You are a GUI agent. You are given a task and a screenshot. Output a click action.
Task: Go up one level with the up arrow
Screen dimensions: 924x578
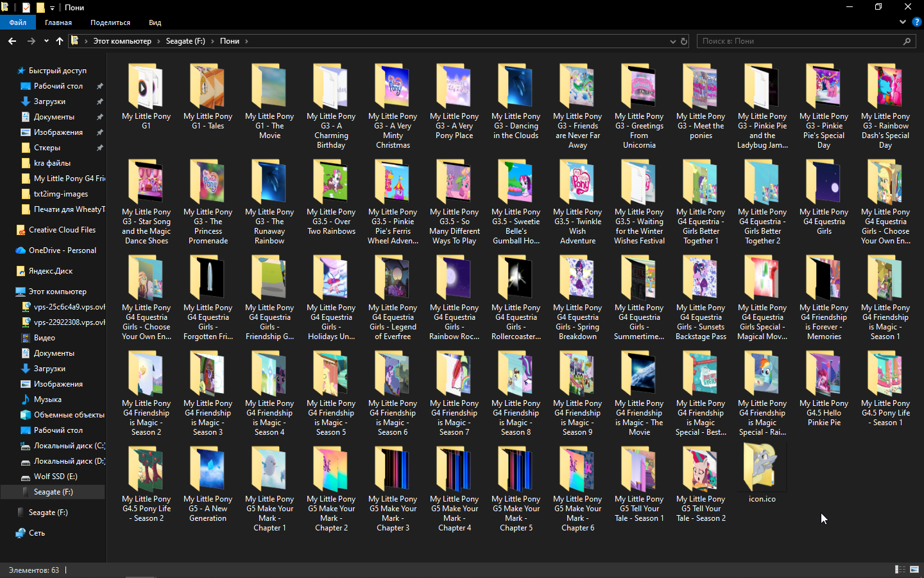coord(60,41)
